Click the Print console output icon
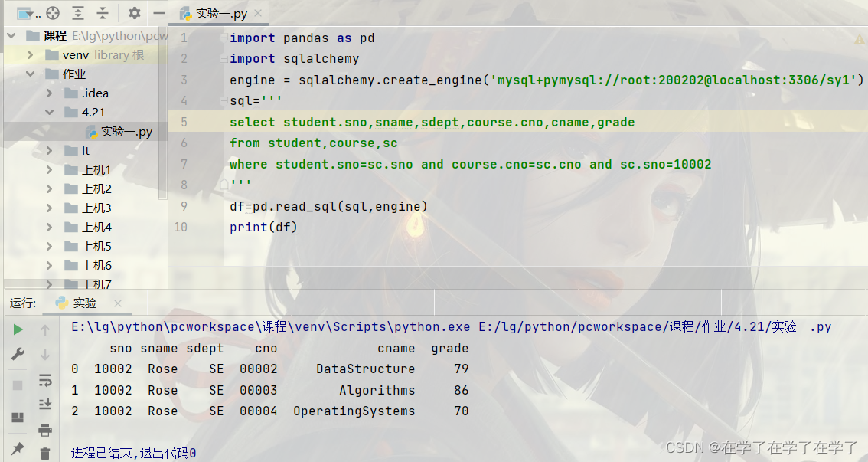The width and height of the screenshot is (868, 462). (x=45, y=430)
